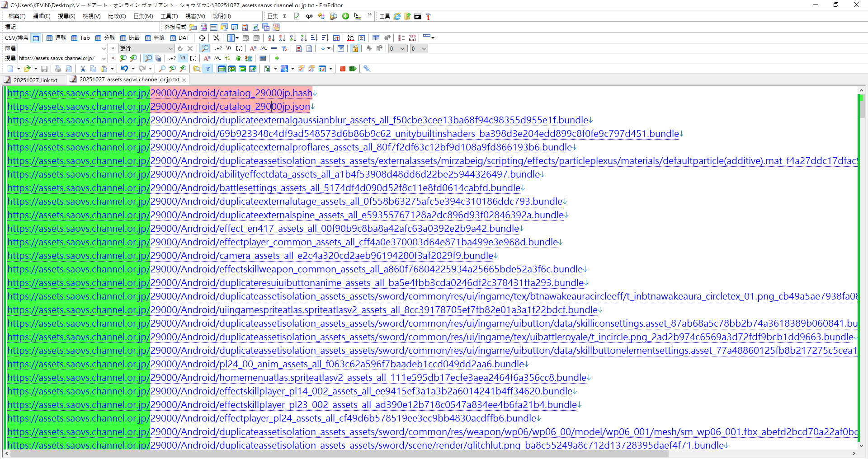Enable Tab-separated CSV mode

tap(81, 38)
